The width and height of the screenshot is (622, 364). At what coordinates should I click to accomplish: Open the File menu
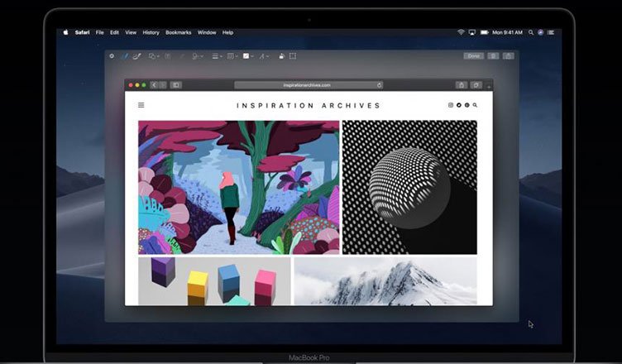coord(99,32)
